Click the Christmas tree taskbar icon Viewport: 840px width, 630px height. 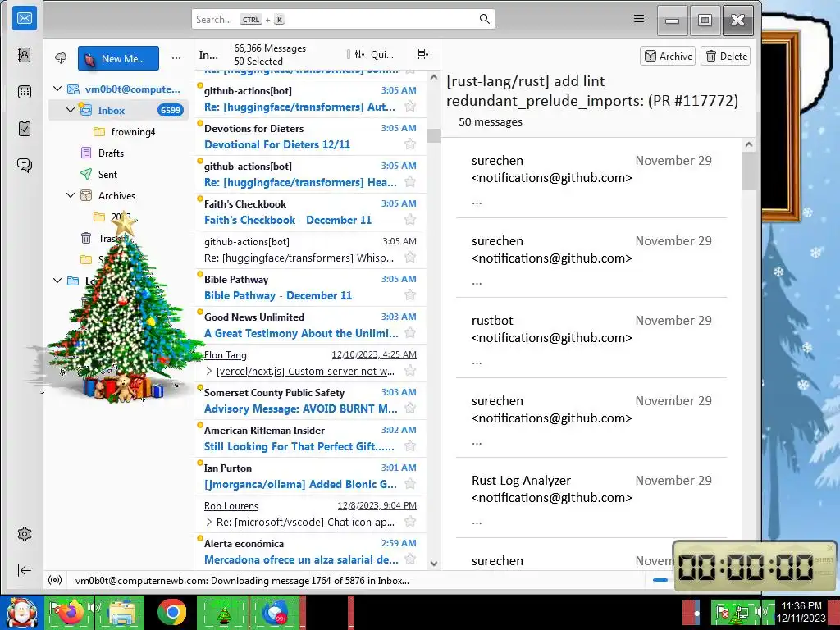point(223,613)
